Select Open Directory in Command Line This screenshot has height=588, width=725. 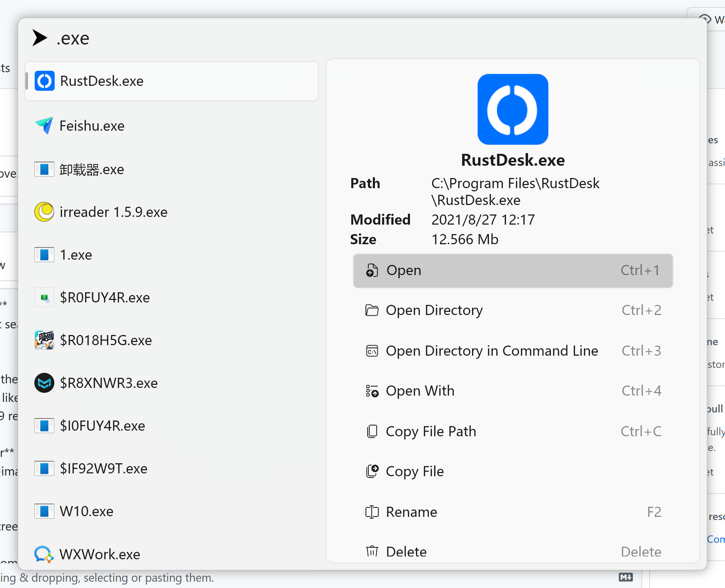(x=513, y=351)
